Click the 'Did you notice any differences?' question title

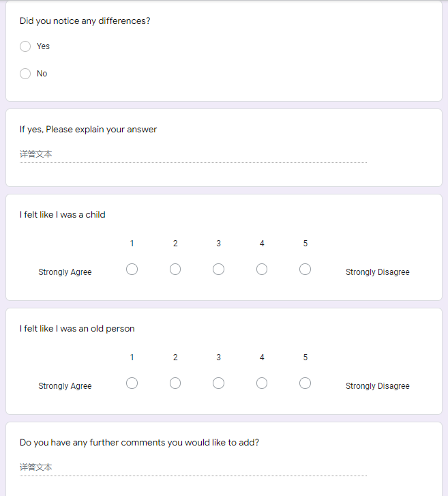click(x=85, y=21)
